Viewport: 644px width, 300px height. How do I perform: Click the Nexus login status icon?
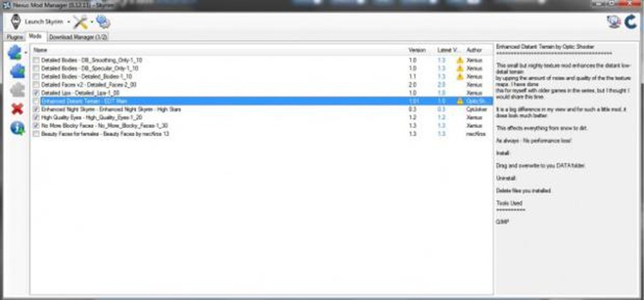tap(614, 22)
